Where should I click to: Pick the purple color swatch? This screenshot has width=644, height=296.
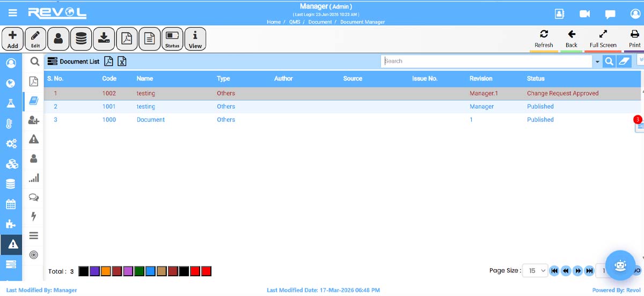(x=94, y=271)
